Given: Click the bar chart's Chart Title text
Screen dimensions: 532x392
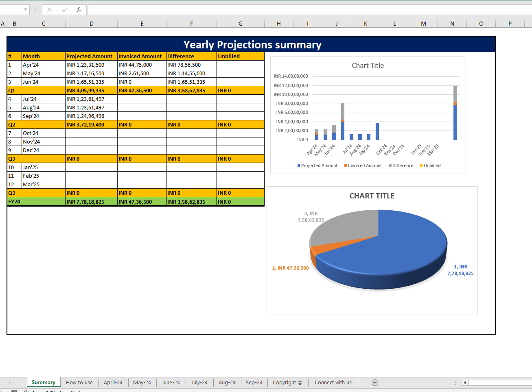Looking at the screenshot, I should 368,66.
